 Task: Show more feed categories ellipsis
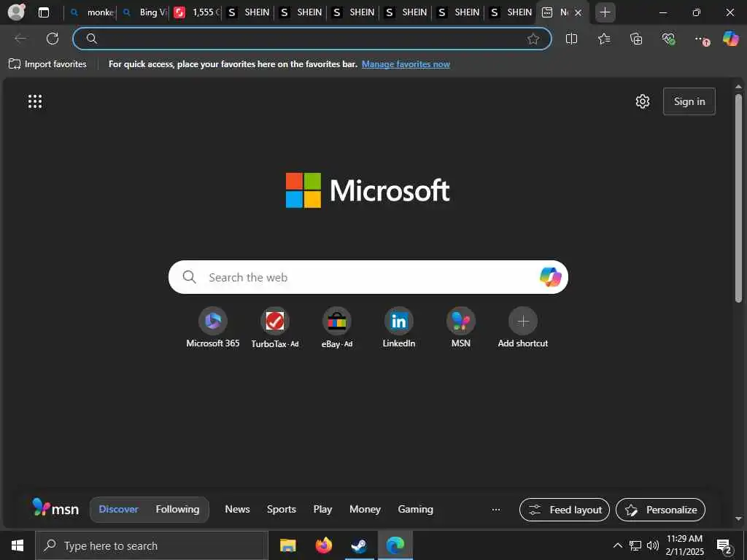pos(496,510)
